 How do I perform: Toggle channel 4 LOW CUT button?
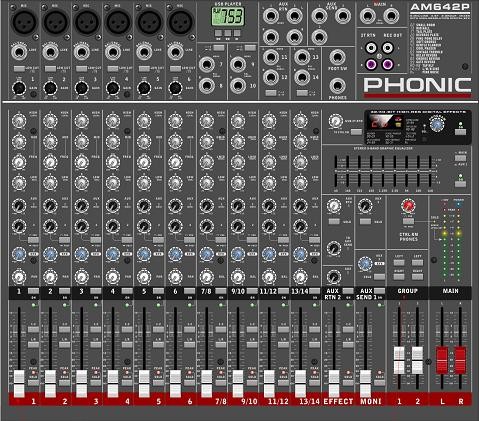coord(112,69)
